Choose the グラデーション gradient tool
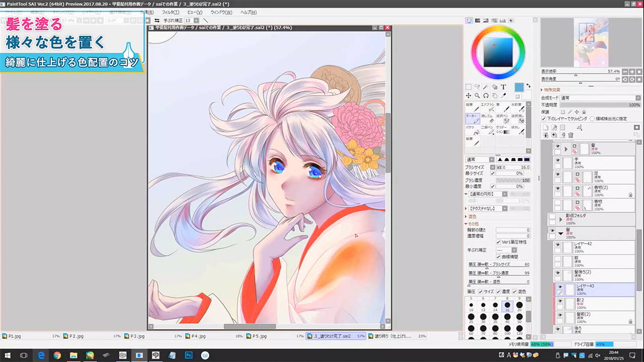The height and width of the screenshot is (362, 644). [503, 130]
